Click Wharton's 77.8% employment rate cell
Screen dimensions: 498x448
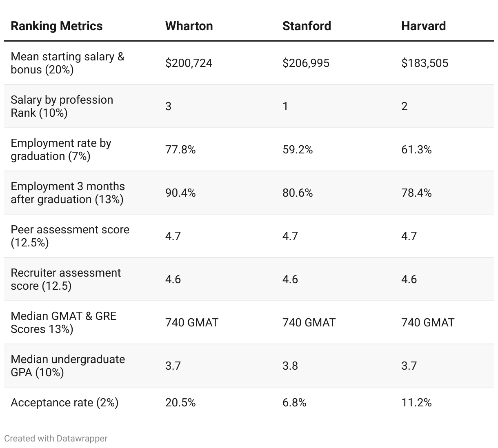pos(180,150)
